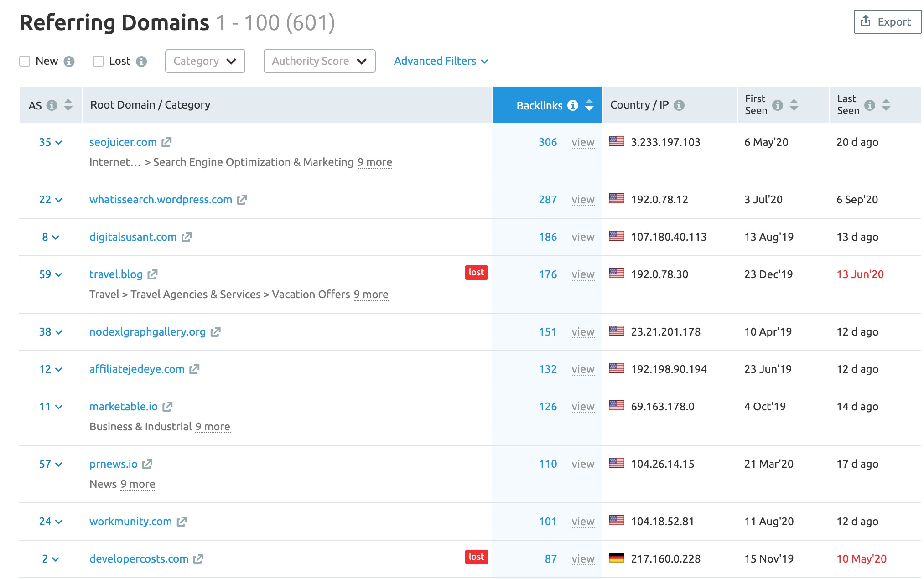Image resolution: width=924 pixels, height=579 pixels.
Task: Show info tooltip for Last Seen column
Action: pos(870,105)
